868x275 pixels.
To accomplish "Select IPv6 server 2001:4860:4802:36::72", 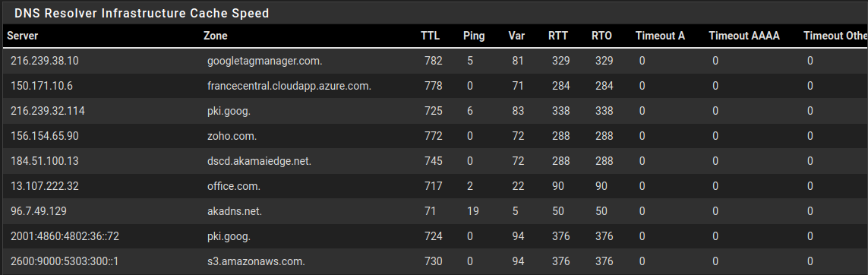I will 65,236.
